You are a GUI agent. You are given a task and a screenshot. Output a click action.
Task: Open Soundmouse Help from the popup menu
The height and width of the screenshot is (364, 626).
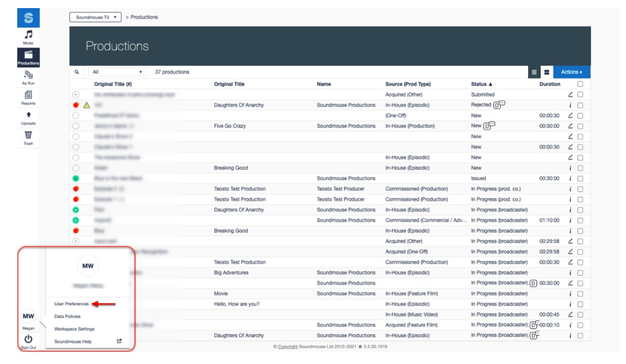click(x=73, y=342)
